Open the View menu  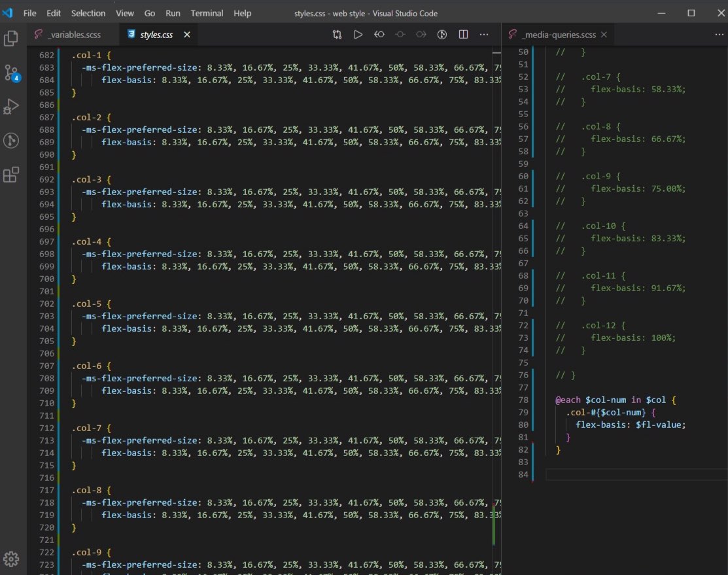coord(124,14)
